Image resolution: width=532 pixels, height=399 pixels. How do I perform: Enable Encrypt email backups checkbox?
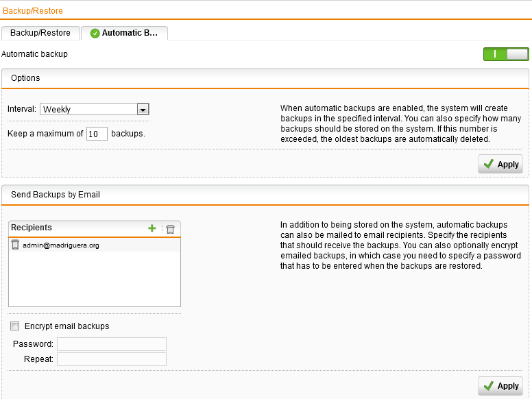point(15,326)
